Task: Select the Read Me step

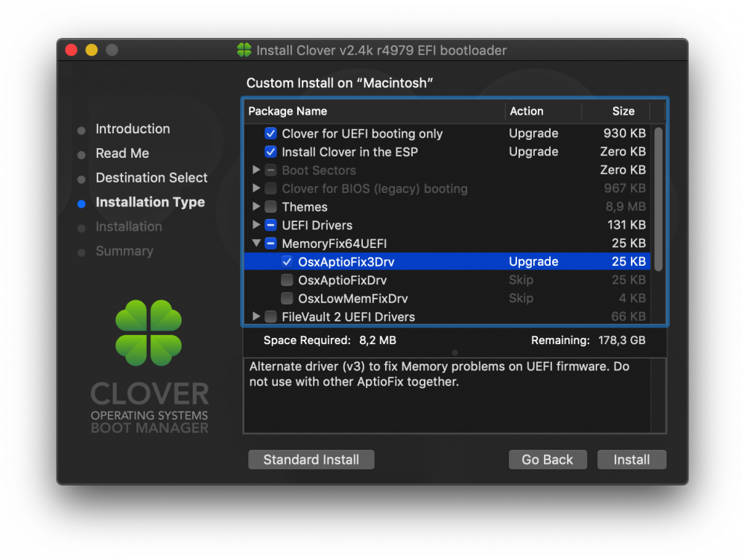Action: (122, 153)
